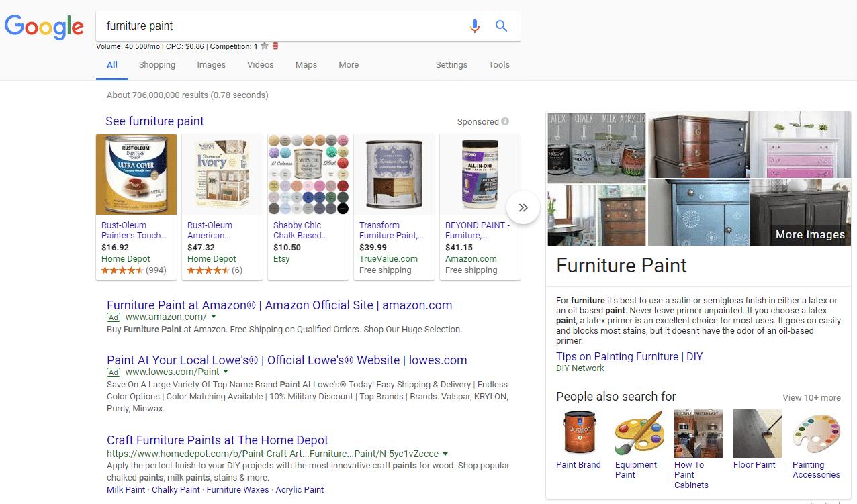Click 'View 10+ more' related searches
The image size is (857, 504).
pyautogui.click(x=811, y=397)
